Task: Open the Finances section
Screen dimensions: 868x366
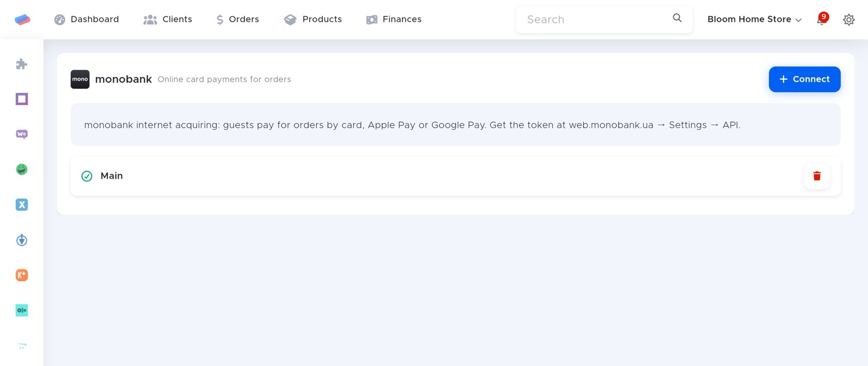Action: tap(394, 20)
